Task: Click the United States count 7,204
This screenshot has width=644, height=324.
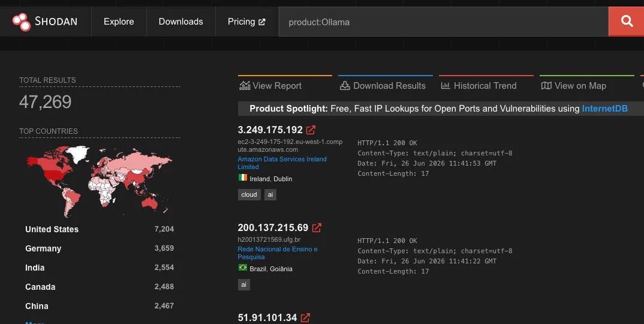Action: click(x=164, y=229)
